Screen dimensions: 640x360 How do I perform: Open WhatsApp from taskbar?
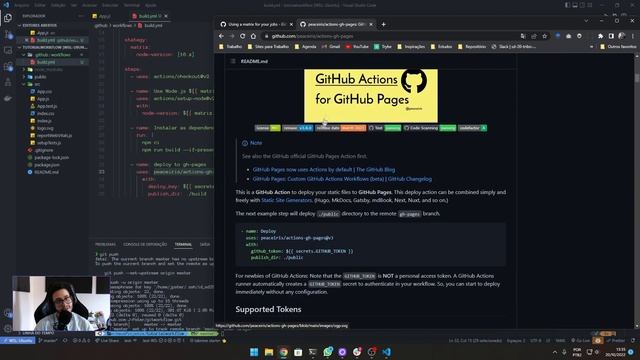coord(328,352)
